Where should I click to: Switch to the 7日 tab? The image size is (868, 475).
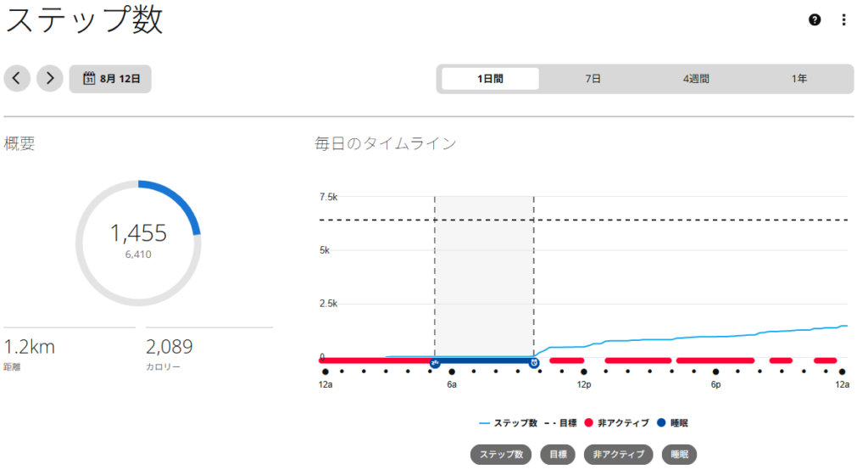click(x=593, y=79)
